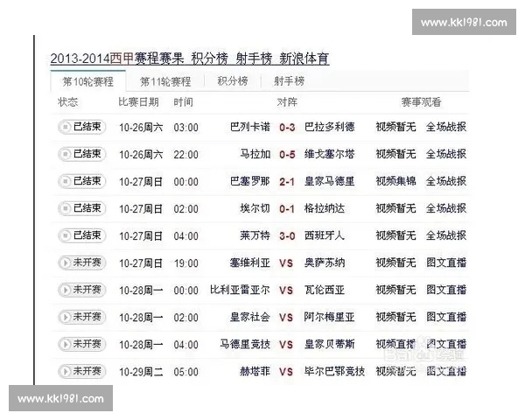Click team name 瓦伦西亚
Screen dimensions: 525x420
[325, 290]
